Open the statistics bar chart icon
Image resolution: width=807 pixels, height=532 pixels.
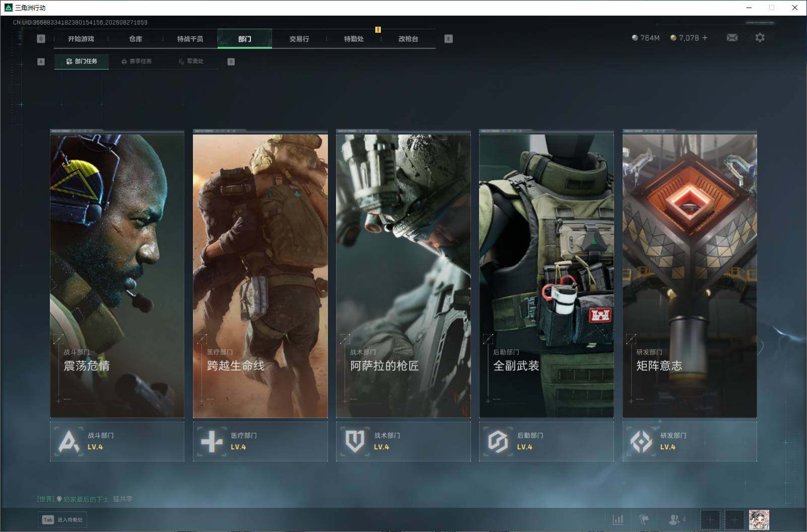(618, 519)
